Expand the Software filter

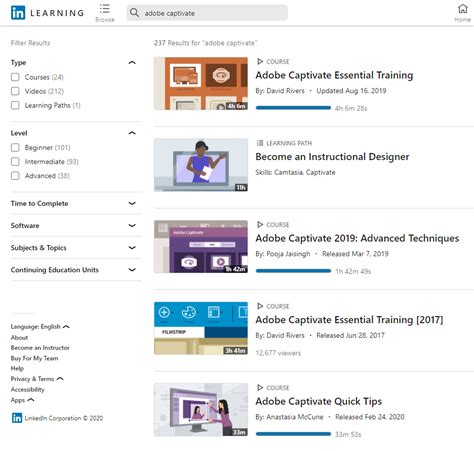tap(132, 225)
